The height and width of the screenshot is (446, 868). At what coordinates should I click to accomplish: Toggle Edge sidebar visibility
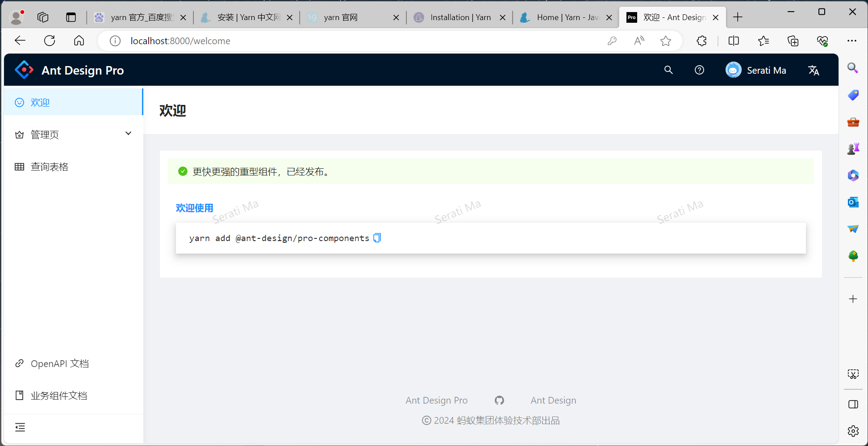click(853, 404)
